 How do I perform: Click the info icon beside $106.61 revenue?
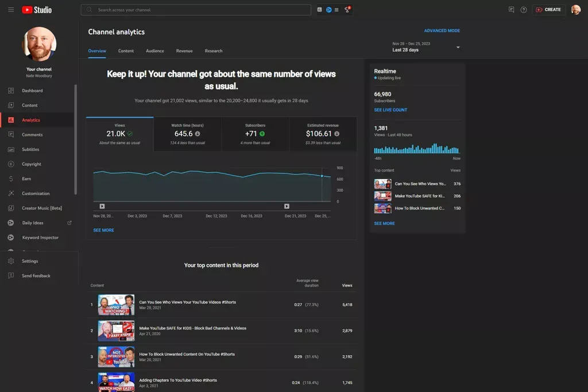pyautogui.click(x=336, y=134)
